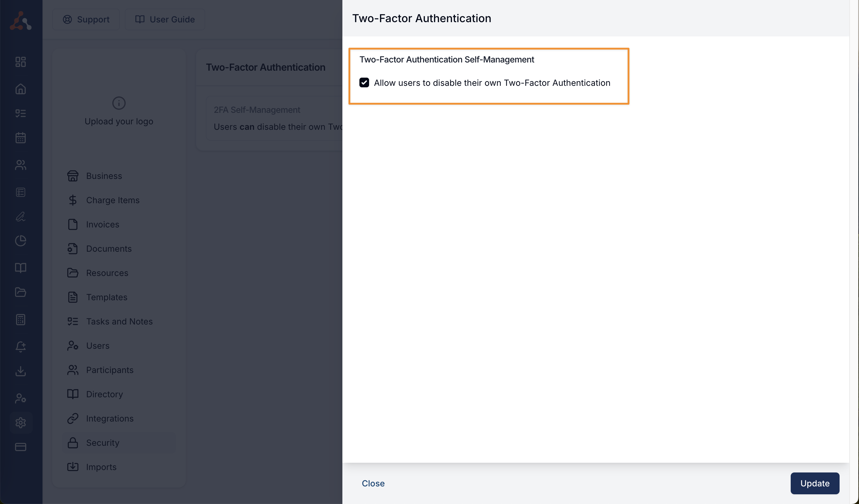
Task: Open the dashboard grid icon in sidebar
Action: [20, 62]
